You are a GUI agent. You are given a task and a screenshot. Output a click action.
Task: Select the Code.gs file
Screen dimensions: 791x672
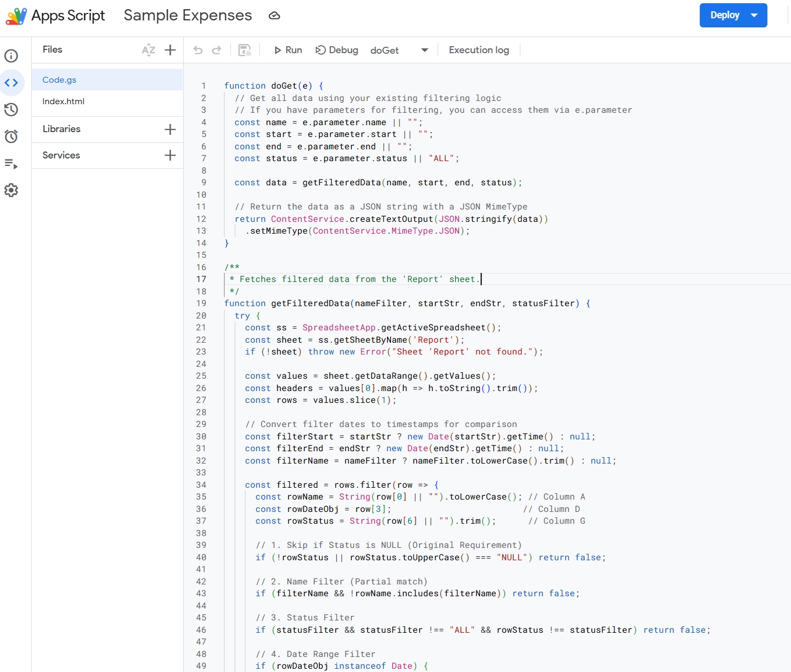(60, 80)
